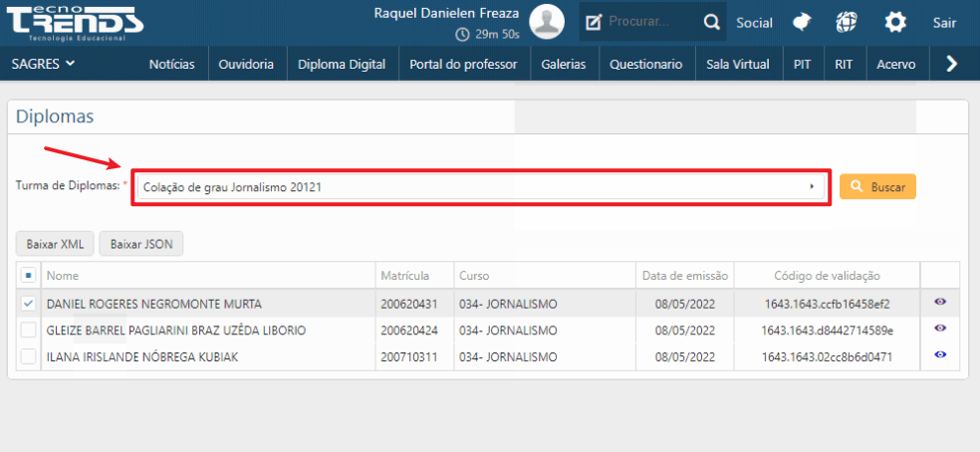Click eye icon for Gleize Barrel row

[940, 329]
